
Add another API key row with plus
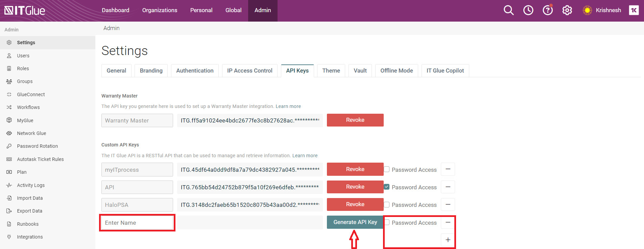(448, 240)
